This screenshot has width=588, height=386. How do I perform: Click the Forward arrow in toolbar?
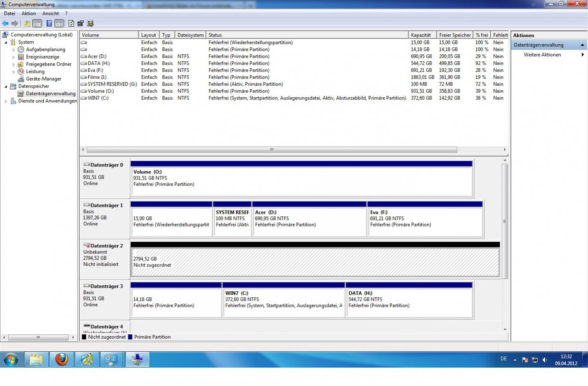[x=15, y=23]
